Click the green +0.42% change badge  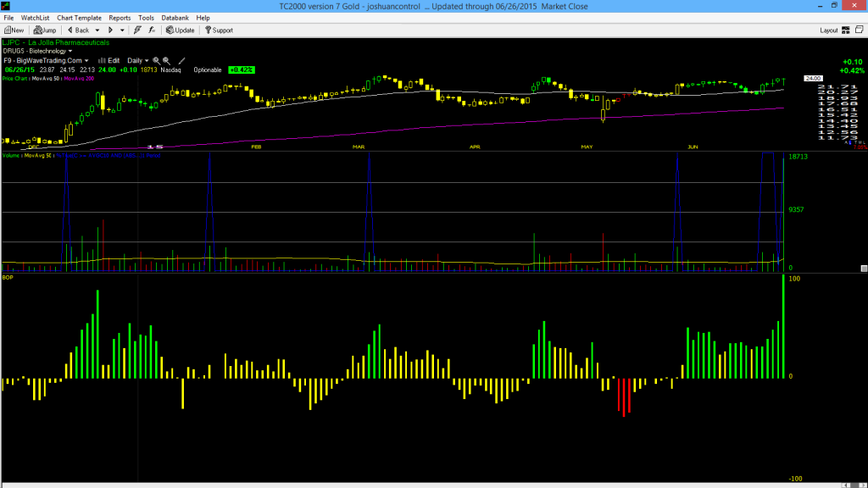242,69
